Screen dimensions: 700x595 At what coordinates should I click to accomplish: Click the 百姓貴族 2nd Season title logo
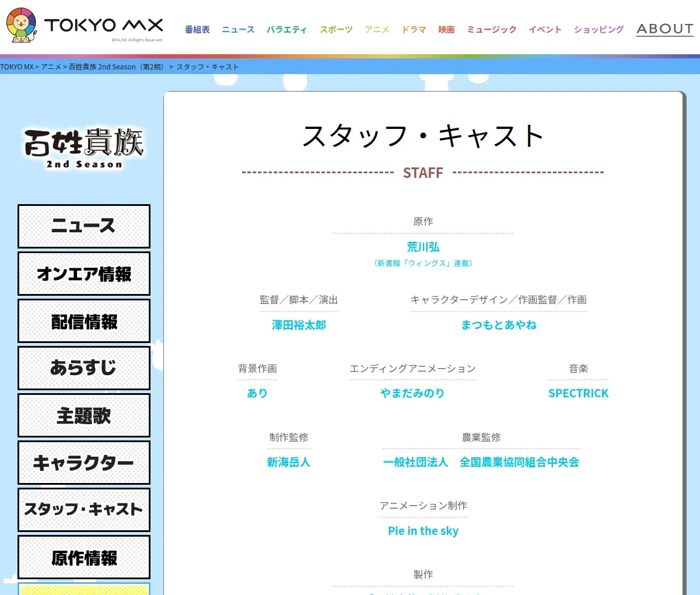pos(84,149)
